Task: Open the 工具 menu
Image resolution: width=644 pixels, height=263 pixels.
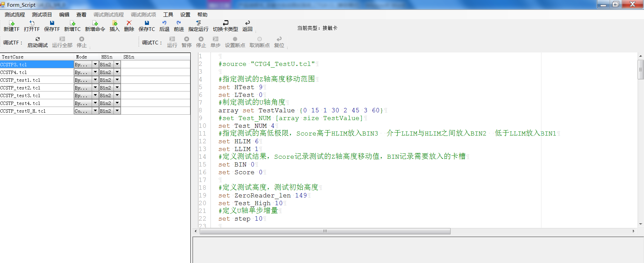Action: click(x=168, y=15)
